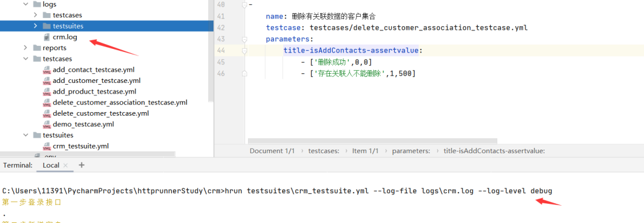Open crm_testsuite.yml file

coord(80,146)
